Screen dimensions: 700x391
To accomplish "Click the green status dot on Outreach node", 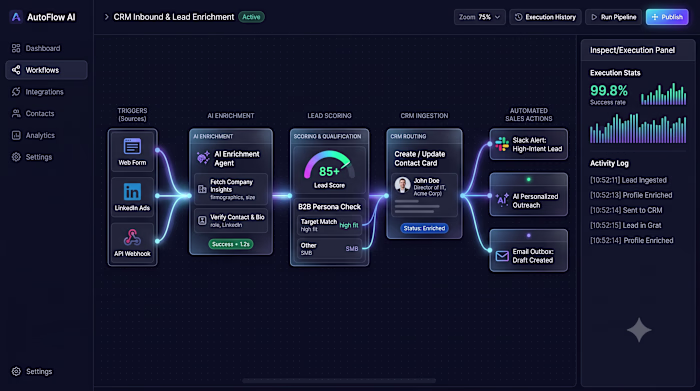I will (x=529, y=179).
